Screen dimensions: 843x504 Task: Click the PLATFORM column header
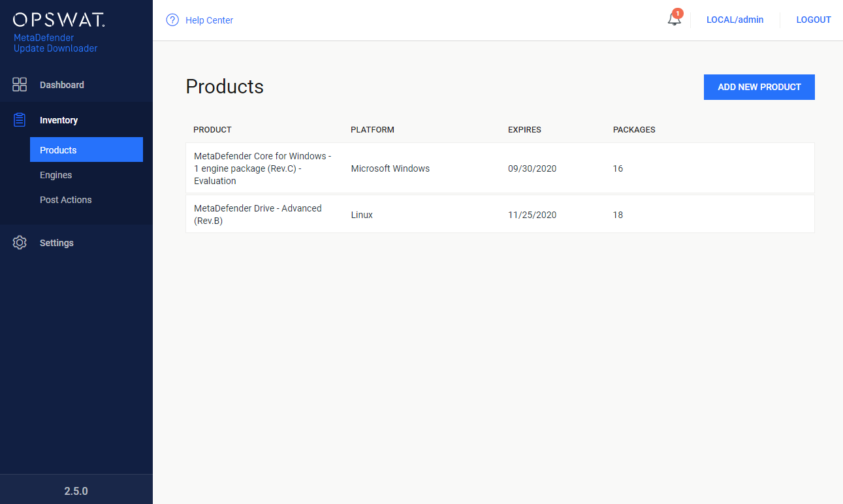click(x=372, y=130)
